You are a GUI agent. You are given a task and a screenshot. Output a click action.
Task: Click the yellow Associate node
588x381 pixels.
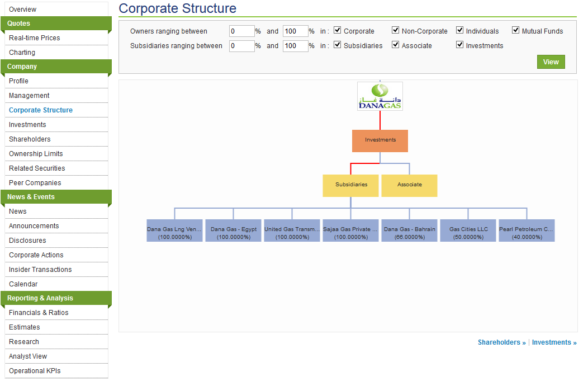tap(410, 185)
